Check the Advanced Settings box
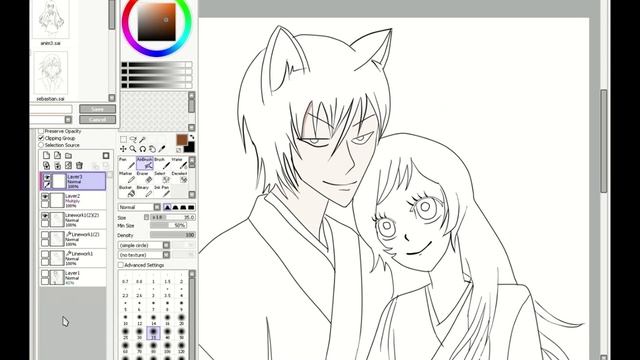Viewport: 640px width, 360px height. [x=121, y=265]
